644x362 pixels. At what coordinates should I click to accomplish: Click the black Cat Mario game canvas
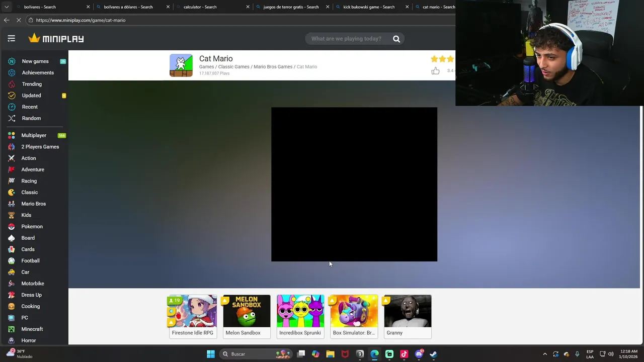tap(354, 185)
